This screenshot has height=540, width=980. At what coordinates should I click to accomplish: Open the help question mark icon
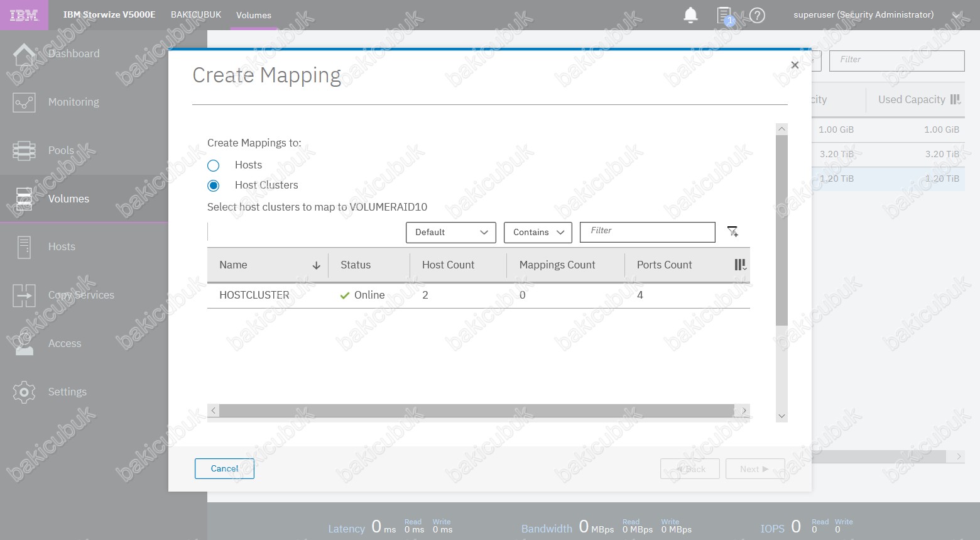[x=758, y=15]
